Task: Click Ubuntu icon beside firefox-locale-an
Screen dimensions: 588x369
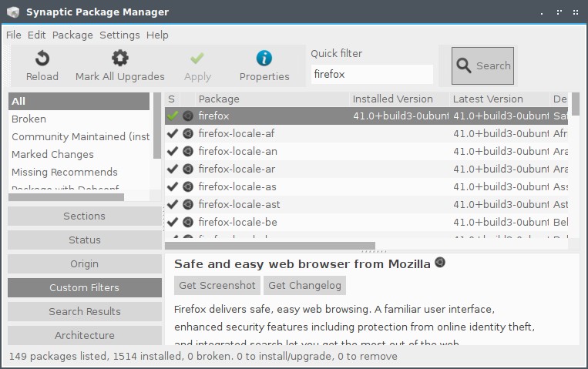Action: 188,151
